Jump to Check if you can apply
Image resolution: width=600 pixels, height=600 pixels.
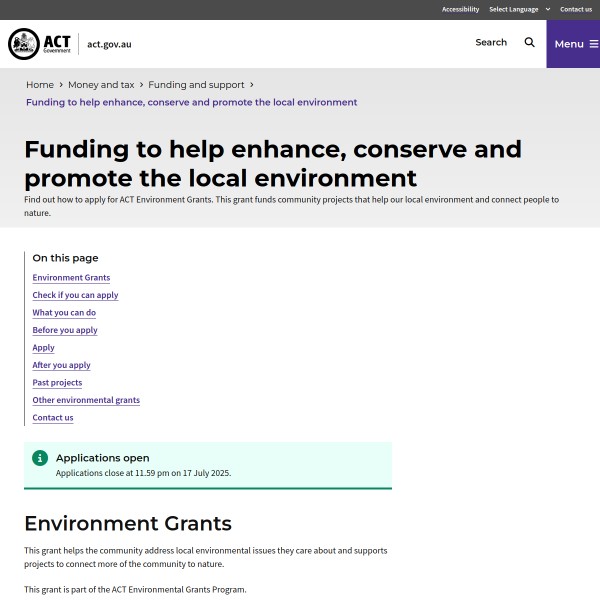pyautogui.click(x=75, y=295)
